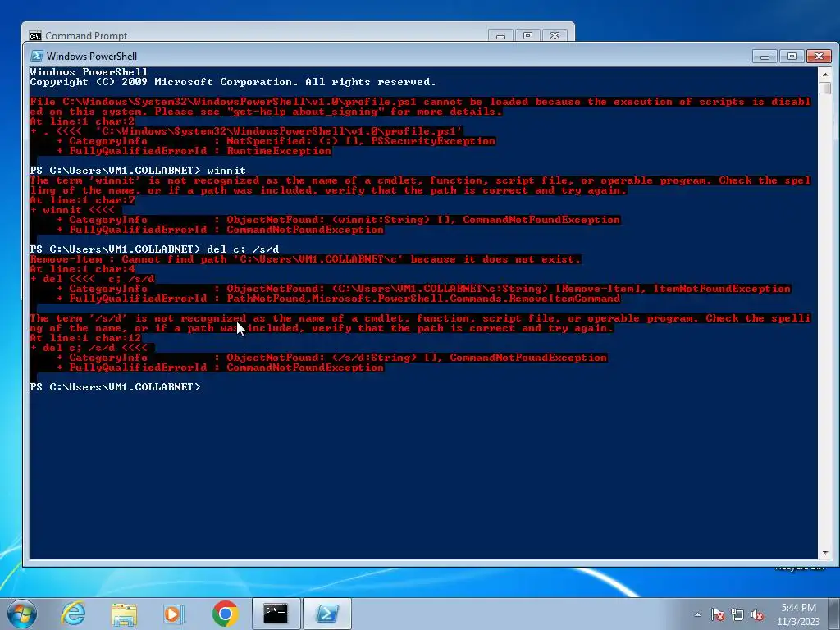Click the 'Windows PowerShell' title text
840x630 pixels.
pos(92,57)
